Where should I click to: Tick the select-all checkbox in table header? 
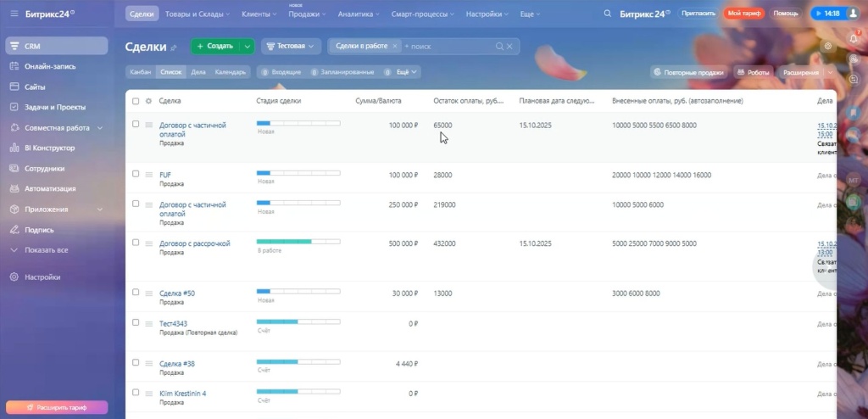pyautogui.click(x=136, y=101)
